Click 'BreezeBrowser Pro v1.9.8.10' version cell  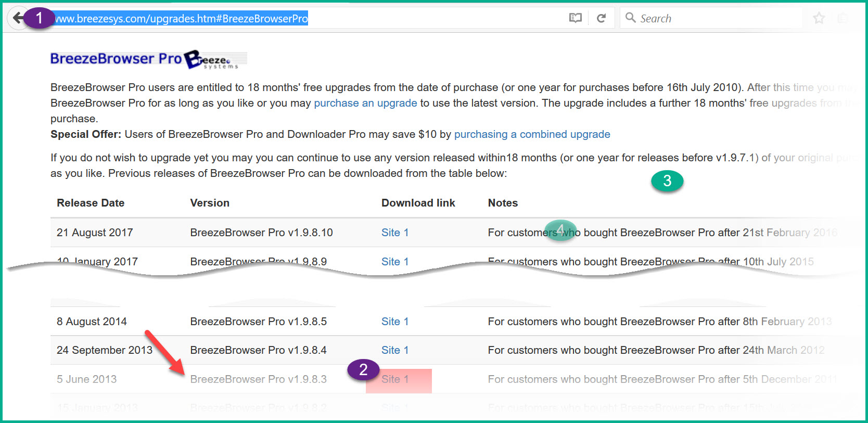click(261, 233)
